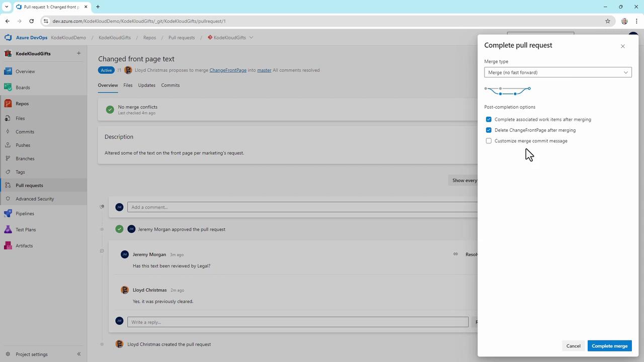Cancel the Complete pull request dialog

click(573, 346)
